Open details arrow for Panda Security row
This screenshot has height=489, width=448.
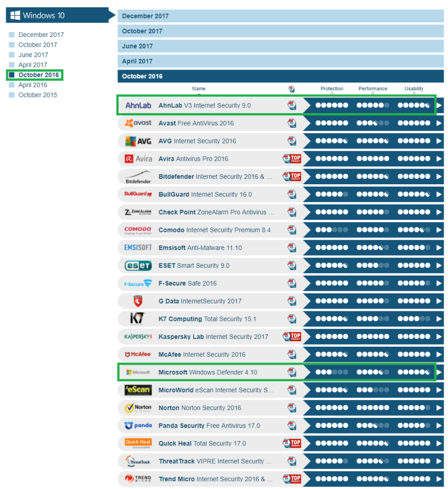click(439, 425)
